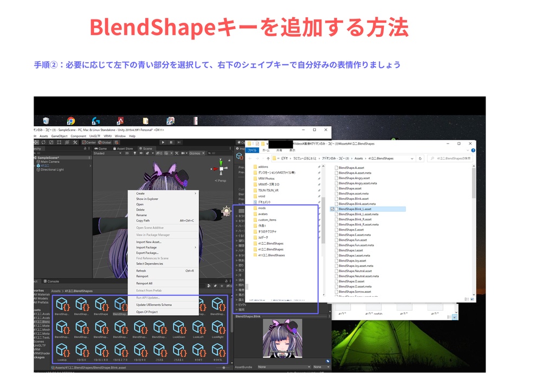Switch to the Asset Store tab

(125, 147)
